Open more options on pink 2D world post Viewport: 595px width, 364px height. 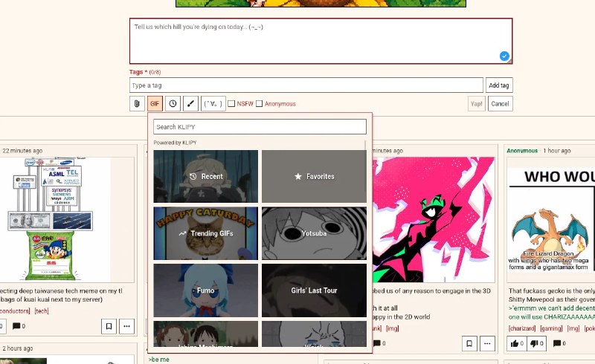coord(487,343)
